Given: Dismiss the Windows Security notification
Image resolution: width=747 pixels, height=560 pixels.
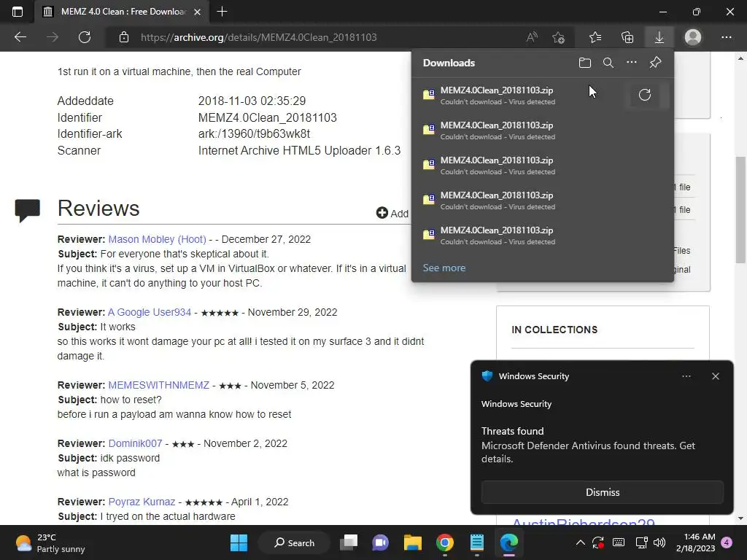Looking at the screenshot, I should [x=602, y=492].
